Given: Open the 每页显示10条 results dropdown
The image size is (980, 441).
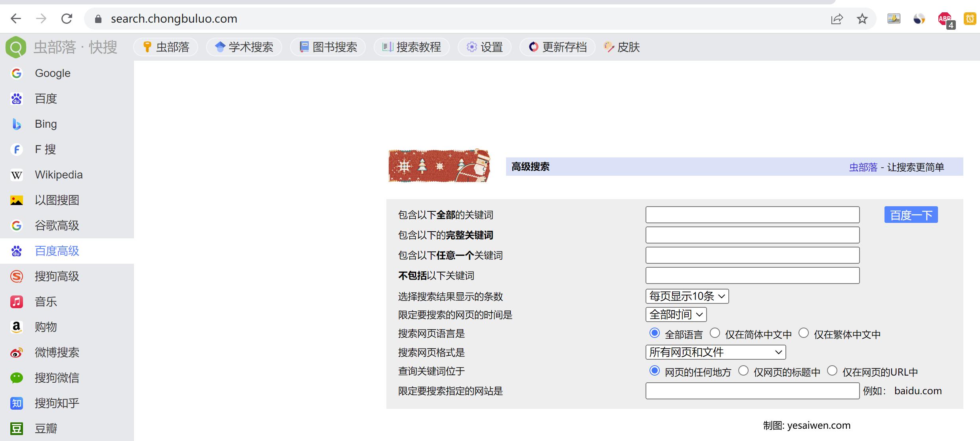Looking at the screenshot, I should [687, 296].
